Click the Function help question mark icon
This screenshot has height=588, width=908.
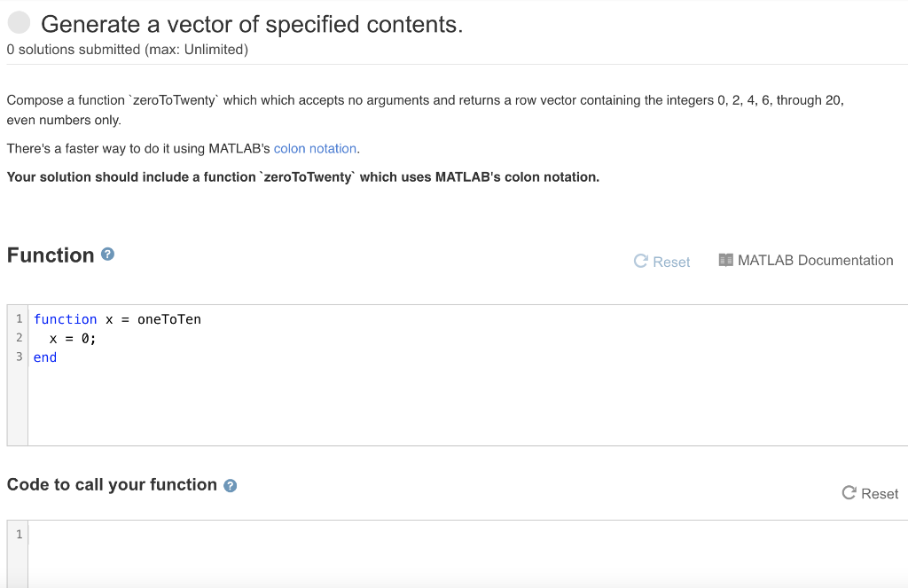pos(107,255)
